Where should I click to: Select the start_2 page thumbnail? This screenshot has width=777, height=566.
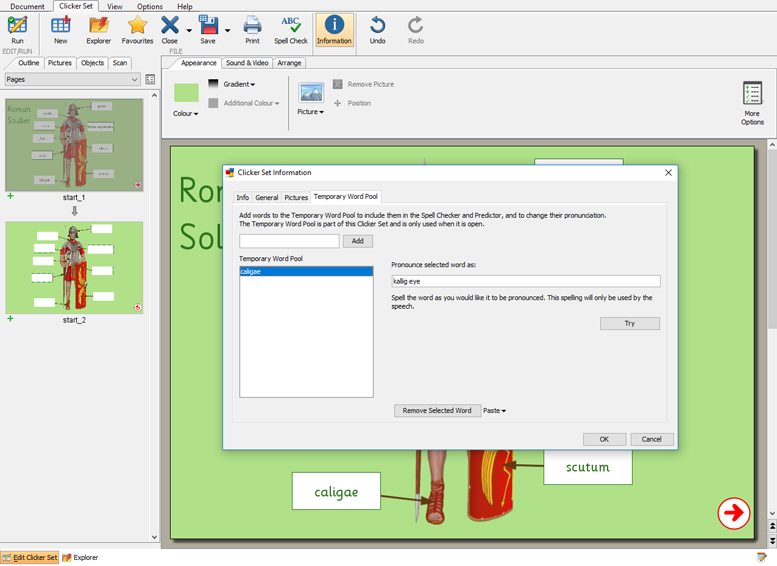click(74, 267)
